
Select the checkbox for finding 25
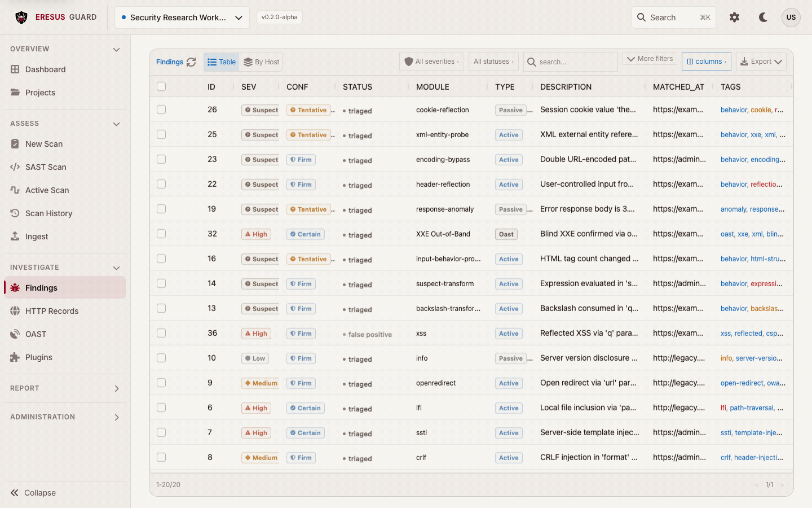tap(161, 134)
